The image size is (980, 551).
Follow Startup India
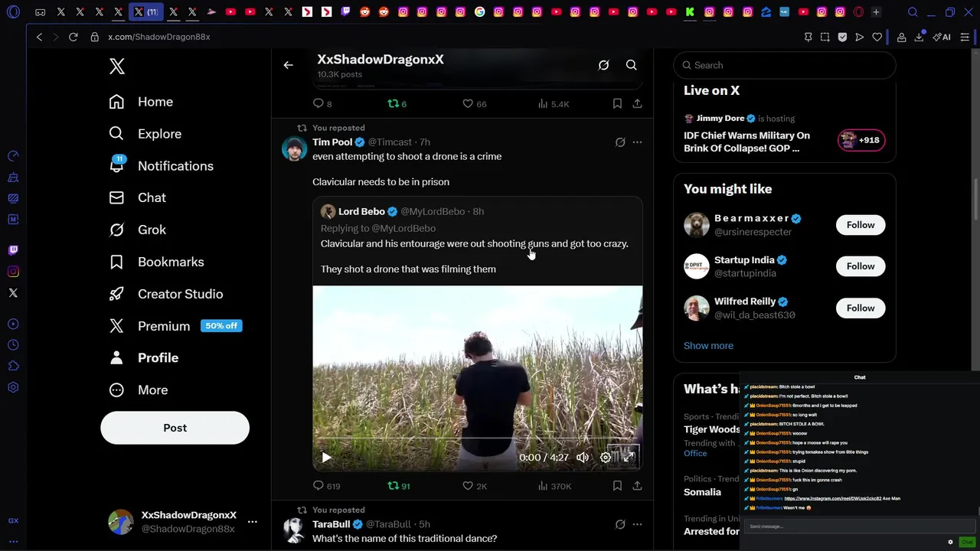click(861, 266)
